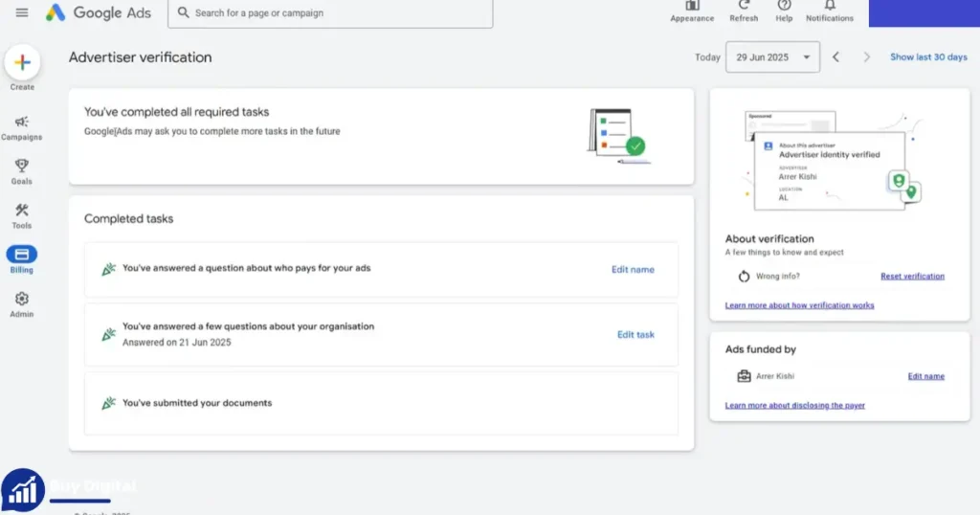Screen dimensions: 980x515
Task: Open the 29 Jun 2025 date dropdown
Action: [x=772, y=56]
